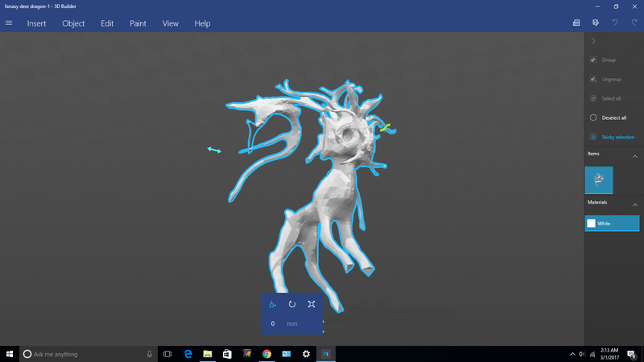Collapse the Items section
The height and width of the screenshot is (362, 644).
[634, 156]
